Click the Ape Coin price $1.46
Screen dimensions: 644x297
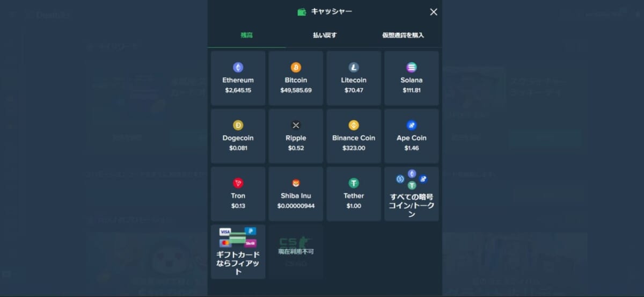click(412, 148)
